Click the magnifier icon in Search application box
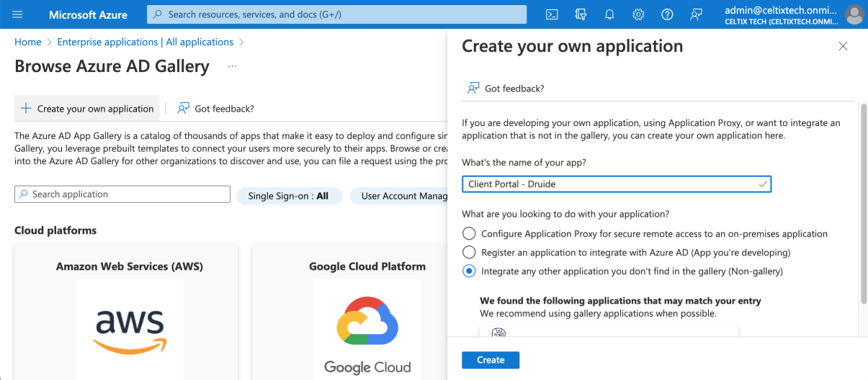 pos(24,194)
